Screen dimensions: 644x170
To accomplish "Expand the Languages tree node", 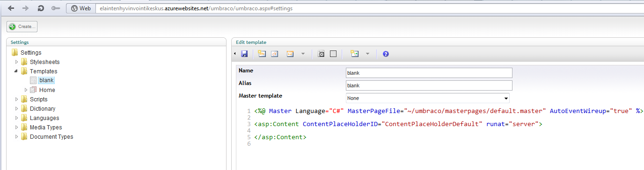I will coord(17,118).
